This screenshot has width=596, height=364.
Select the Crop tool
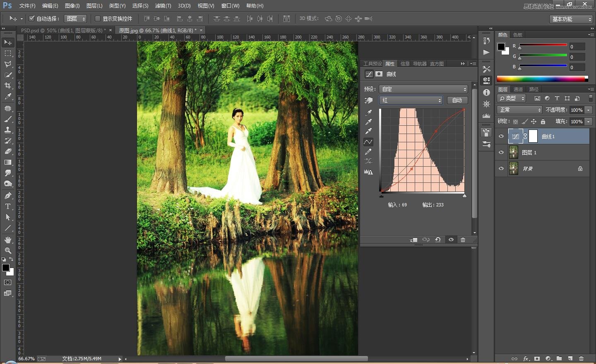click(x=8, y=86)
